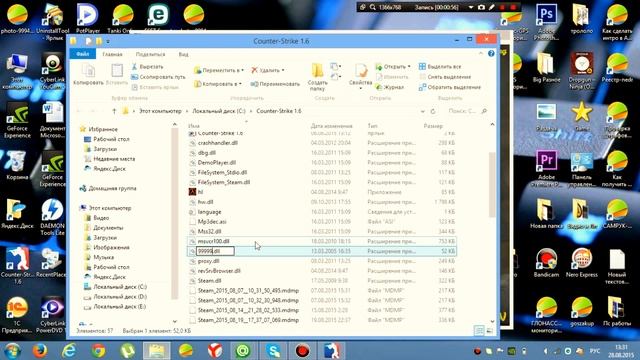Open the Открыть dropdown

click(393, 67)
